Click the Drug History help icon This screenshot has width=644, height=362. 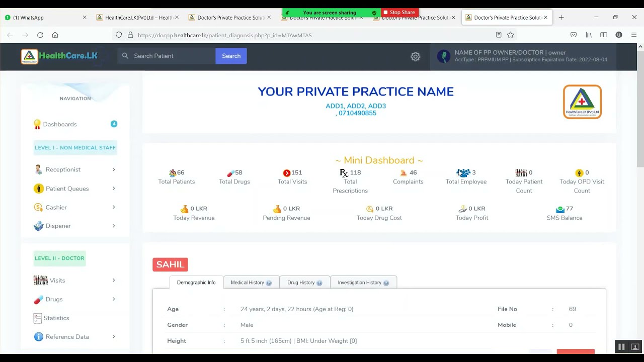[319, 283]
